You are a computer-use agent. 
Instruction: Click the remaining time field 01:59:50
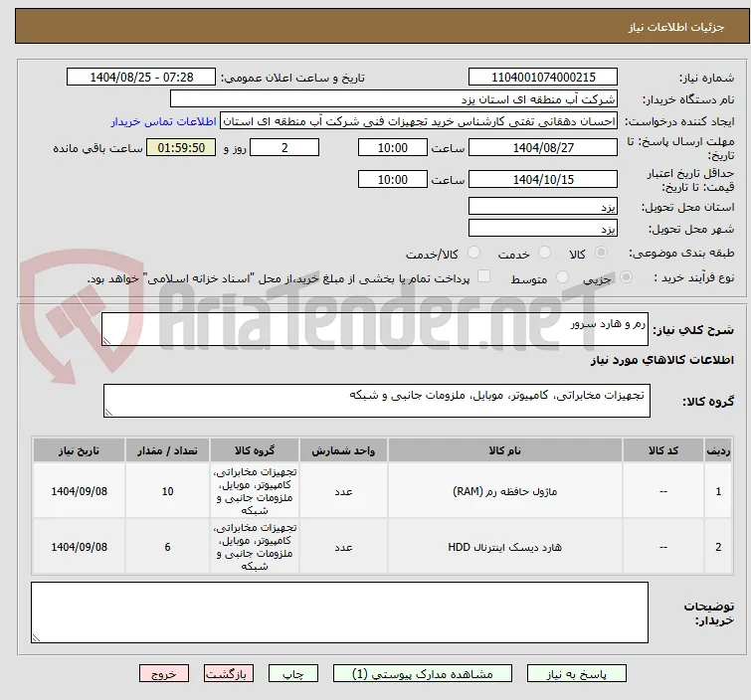click(x=181, y=147)
